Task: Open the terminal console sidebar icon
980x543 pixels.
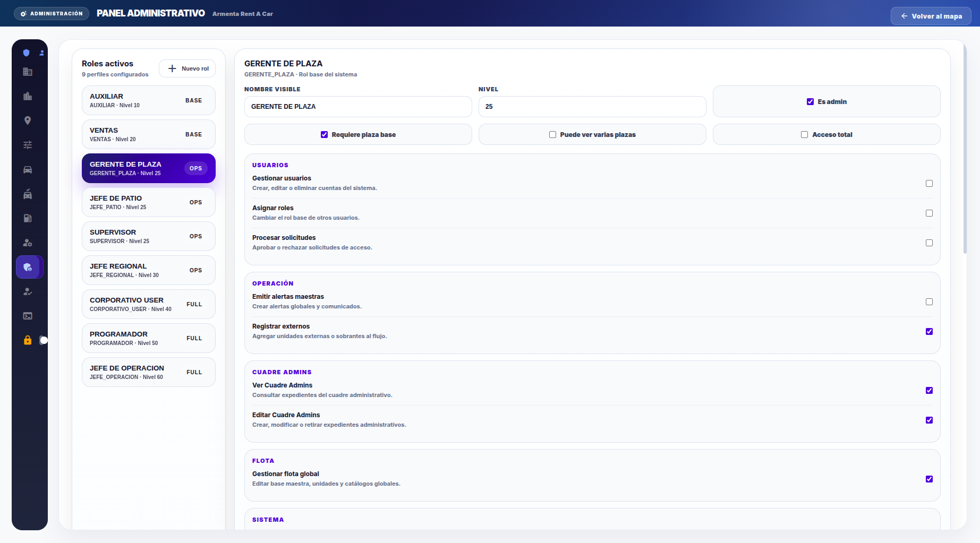Action: [x=28, y=316]
